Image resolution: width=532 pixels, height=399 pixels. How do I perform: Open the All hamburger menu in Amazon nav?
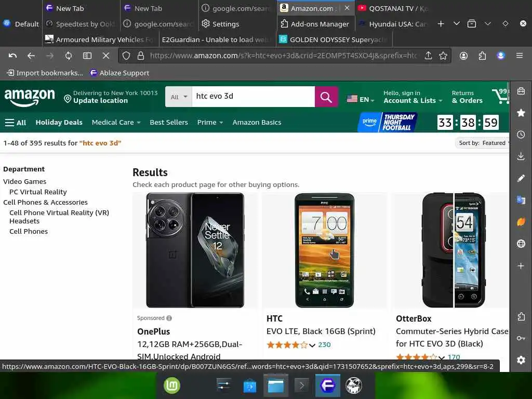(16, 123)
